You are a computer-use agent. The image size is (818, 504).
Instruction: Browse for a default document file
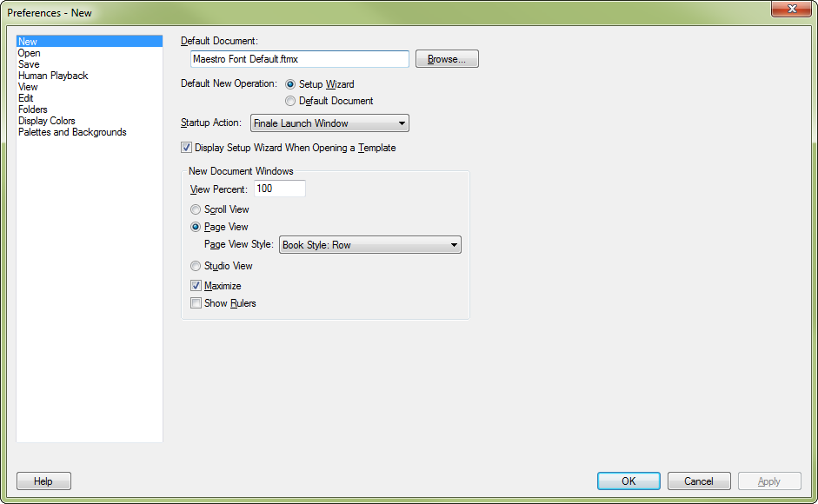(x=447, y=59)
